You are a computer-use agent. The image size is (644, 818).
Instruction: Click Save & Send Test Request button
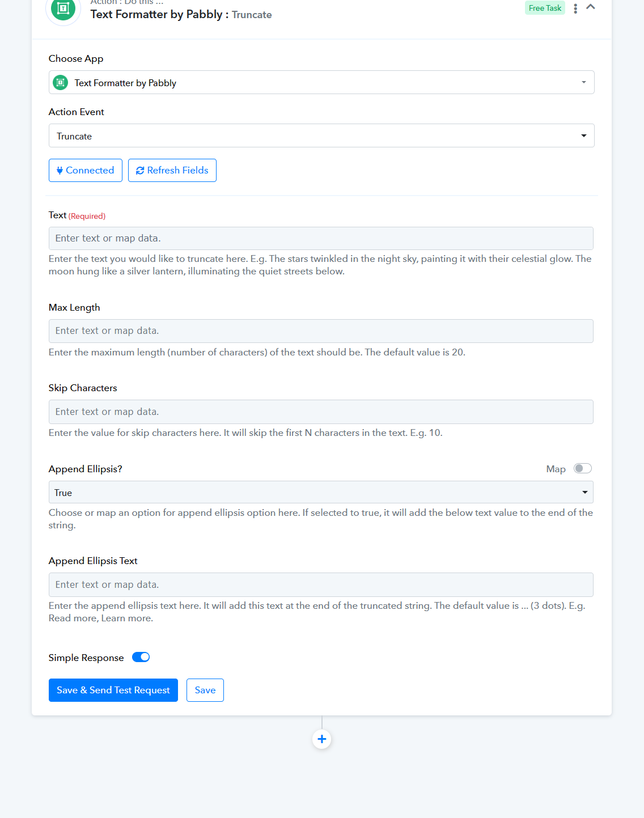click(113, 690)
